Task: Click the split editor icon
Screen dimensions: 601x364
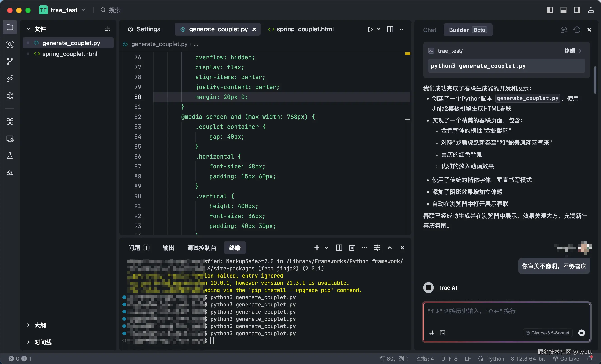Action: (390, 30)
